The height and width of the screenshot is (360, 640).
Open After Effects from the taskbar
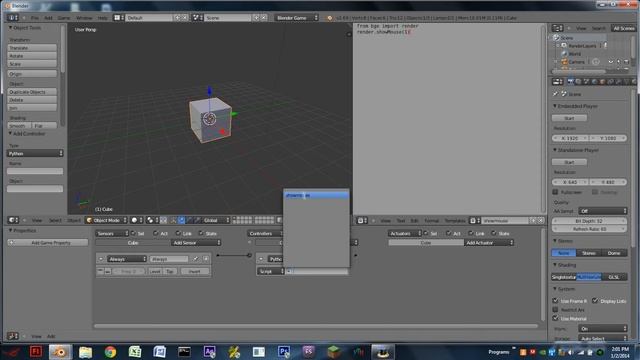pyautogui.click(x=209, y=352)
